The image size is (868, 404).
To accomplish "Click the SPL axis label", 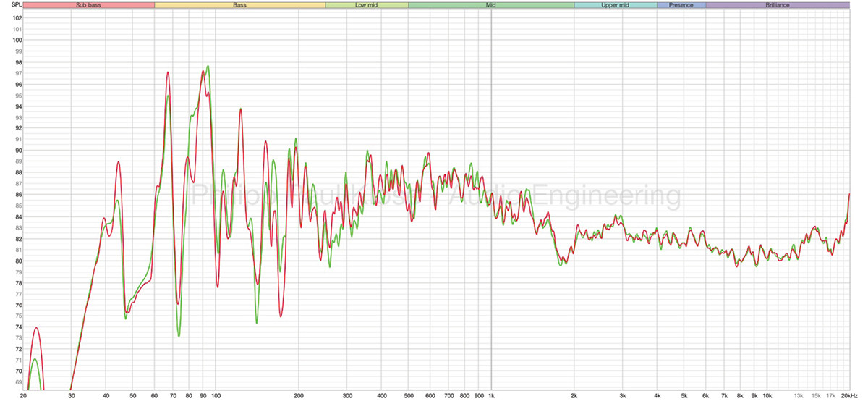I will [x=16, y=5].
